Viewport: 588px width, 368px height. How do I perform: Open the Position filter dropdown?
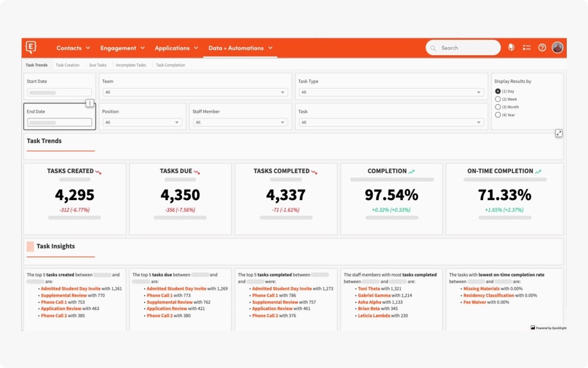point(142,122)
